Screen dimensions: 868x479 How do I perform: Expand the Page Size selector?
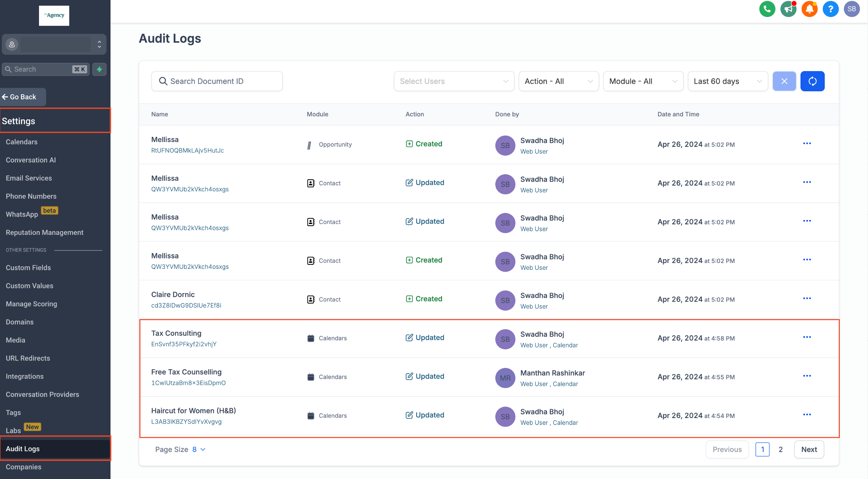point(199,449)
